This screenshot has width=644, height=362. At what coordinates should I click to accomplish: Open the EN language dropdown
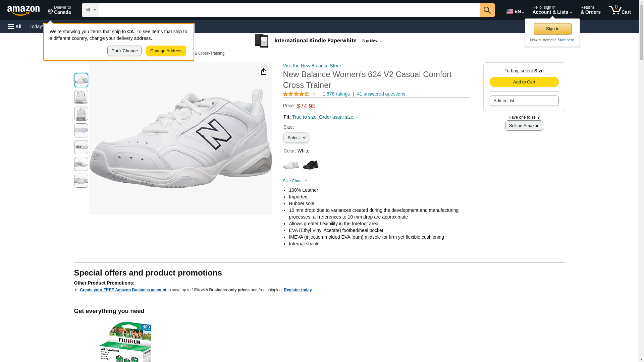515,11
